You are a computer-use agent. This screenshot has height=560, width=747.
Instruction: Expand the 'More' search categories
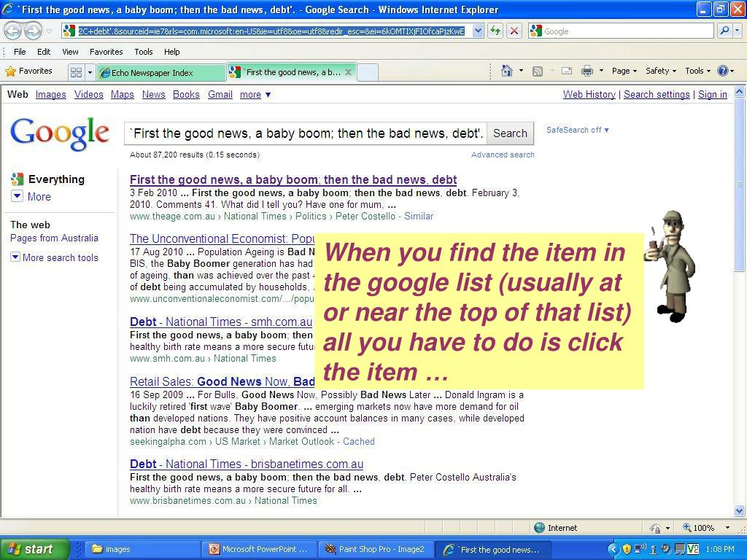click(31, 196)
